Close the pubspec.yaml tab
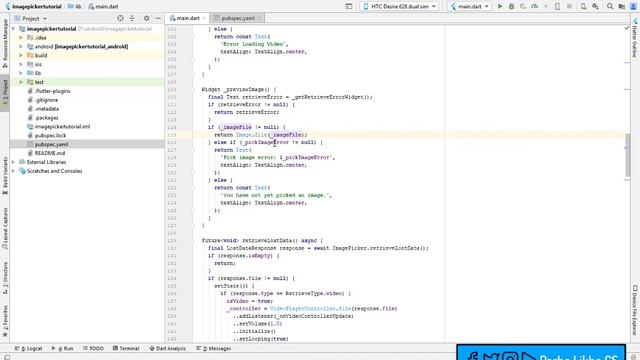This screenshot has width=640, height=360. click(x=259, y=18)
